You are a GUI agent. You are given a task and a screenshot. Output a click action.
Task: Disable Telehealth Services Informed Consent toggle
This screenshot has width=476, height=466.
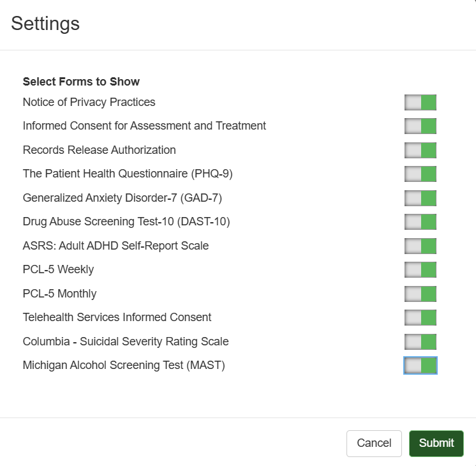coord(420,318)
